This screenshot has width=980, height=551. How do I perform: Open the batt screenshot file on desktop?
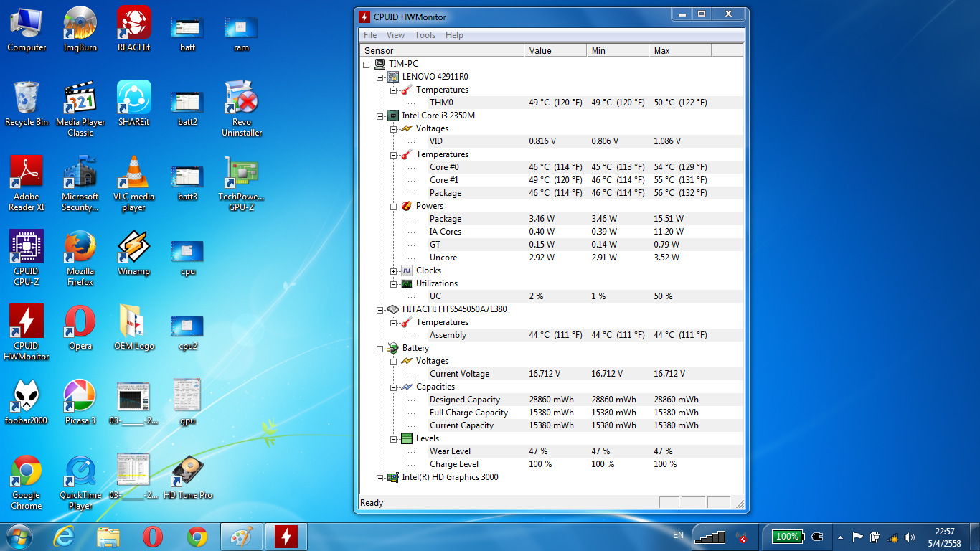(x=188, y=34)
